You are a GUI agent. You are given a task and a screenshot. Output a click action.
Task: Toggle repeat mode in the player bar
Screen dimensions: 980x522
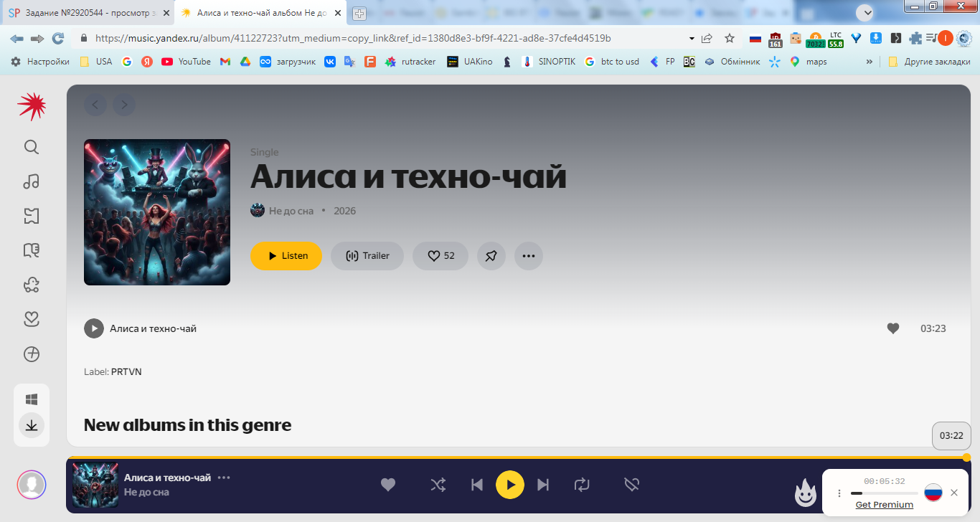point(582,485)
